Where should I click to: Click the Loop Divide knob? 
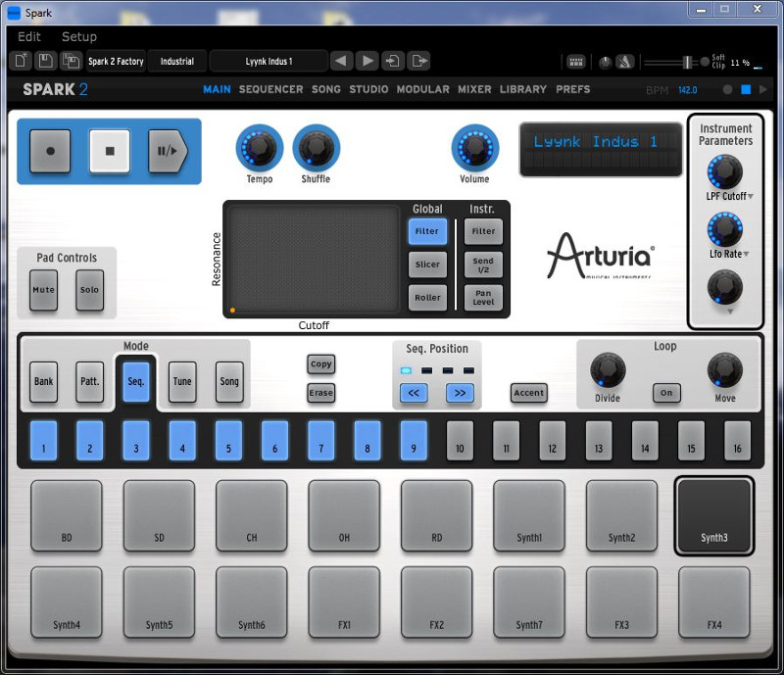coord(608,370)
